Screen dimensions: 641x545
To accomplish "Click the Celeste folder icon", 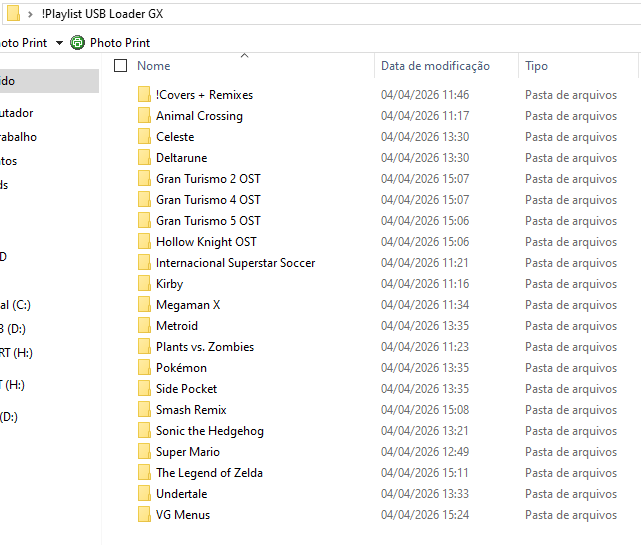I will point(144,137).
